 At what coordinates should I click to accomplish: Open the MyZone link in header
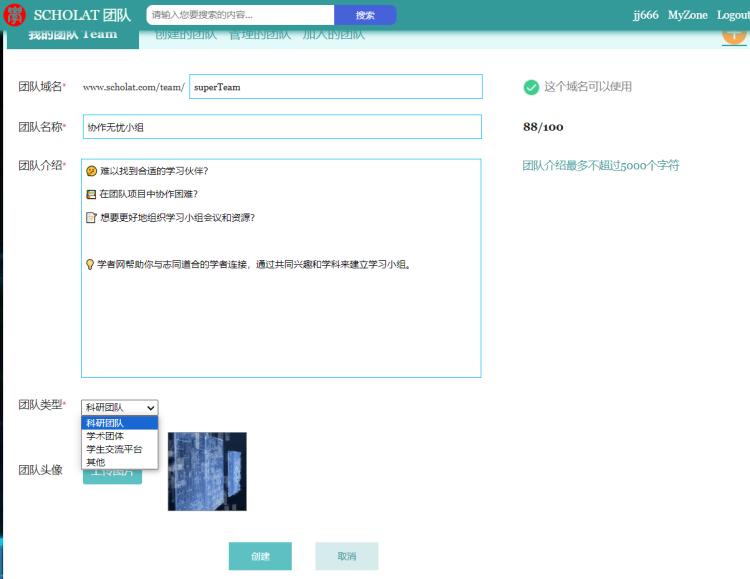[x=687, y=15]
